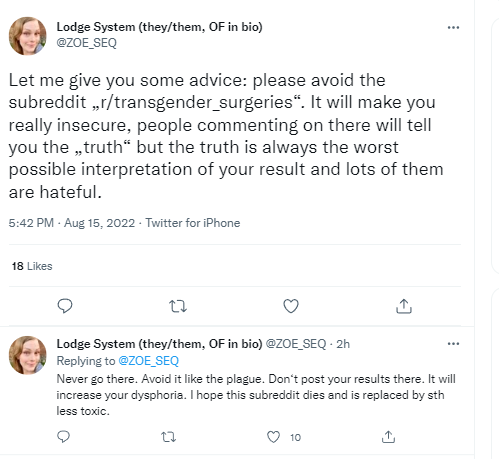Open the reply's 2h timestamp

[343, 344]
